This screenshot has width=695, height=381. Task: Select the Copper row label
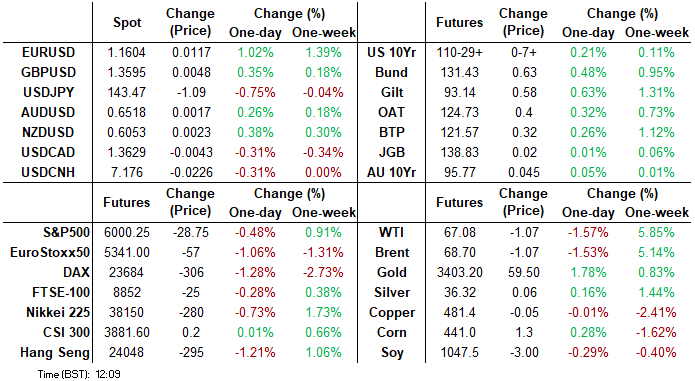pyautogui.click(x=392, y=312)
